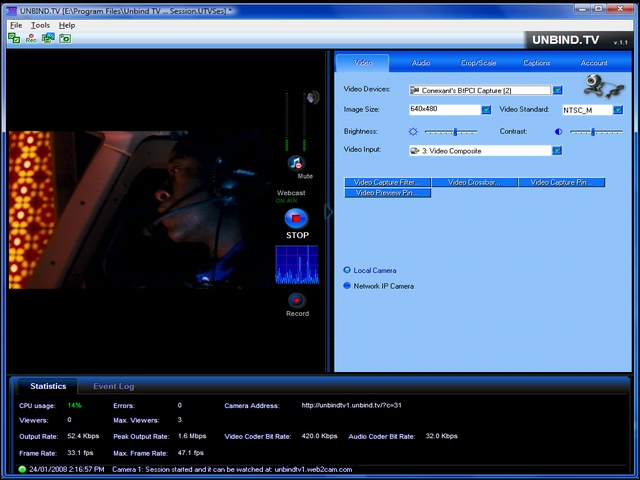Open the Image Size dropdown

486,109
